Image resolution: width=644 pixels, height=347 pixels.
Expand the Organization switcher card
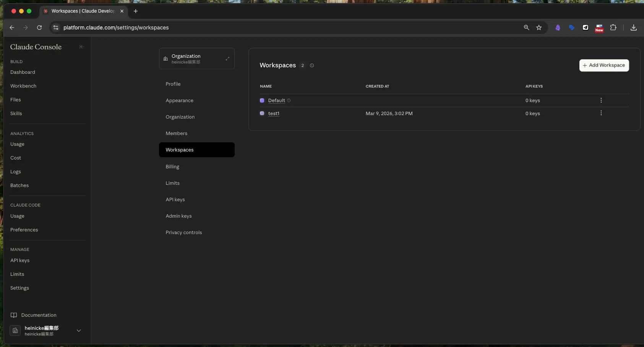(x=227, y=59)
